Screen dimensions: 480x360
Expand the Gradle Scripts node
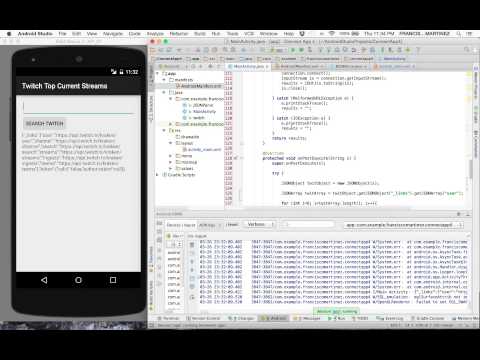[158, 175]
